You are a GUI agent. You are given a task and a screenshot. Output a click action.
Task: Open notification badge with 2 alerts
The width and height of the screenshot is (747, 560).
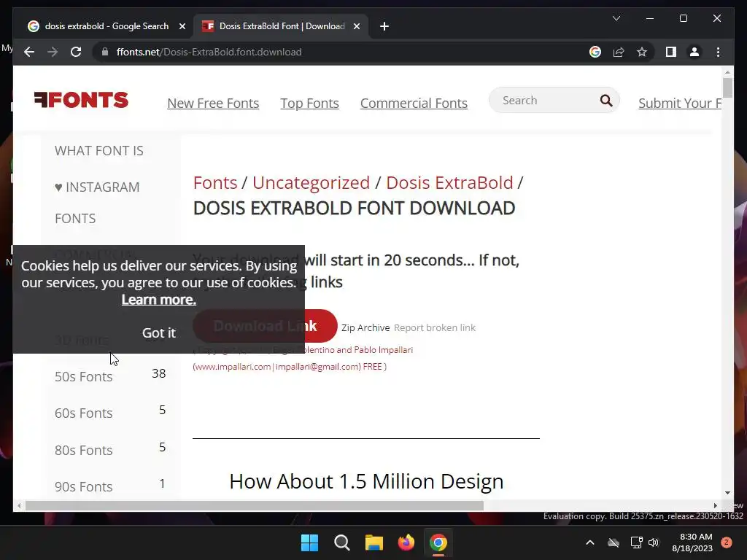(x=727, y=542)
